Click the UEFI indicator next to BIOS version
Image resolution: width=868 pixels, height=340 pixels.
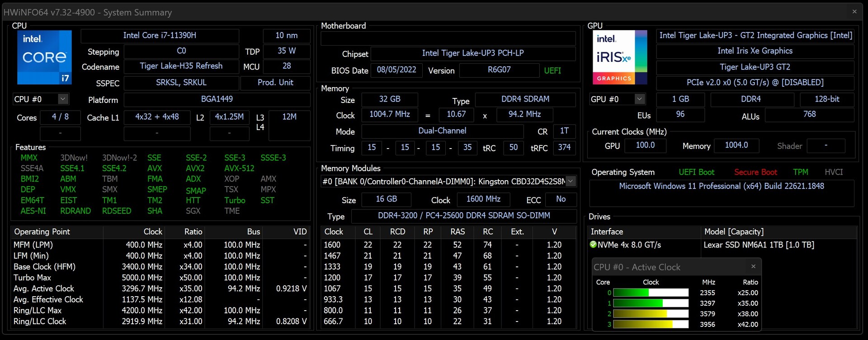(552, 70)
